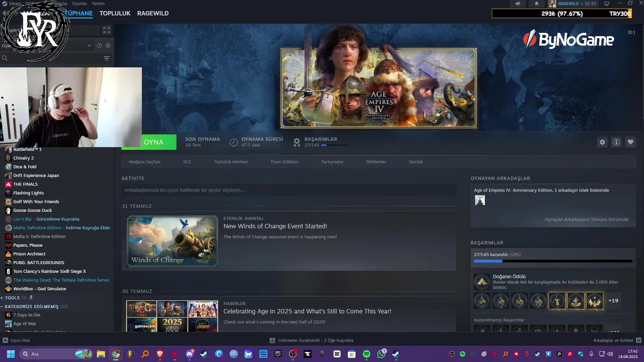Click Oynayan Arkadaşların Tümünü Görüntüle link
Image resolution: width=644 pixels, height=362 pixels.
pos(586,219)
